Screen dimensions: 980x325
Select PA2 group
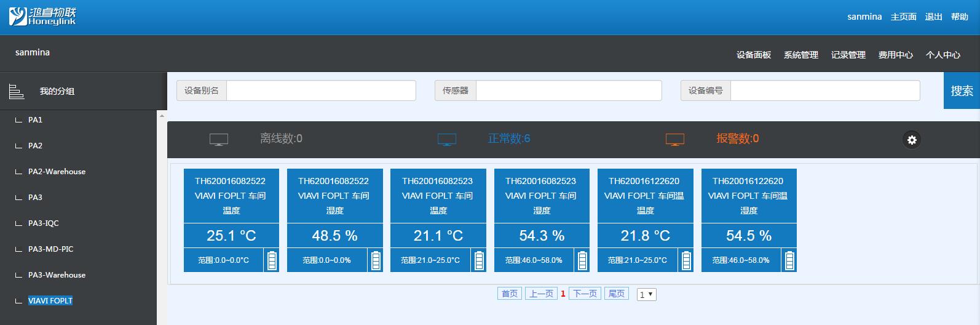point(35,146)
